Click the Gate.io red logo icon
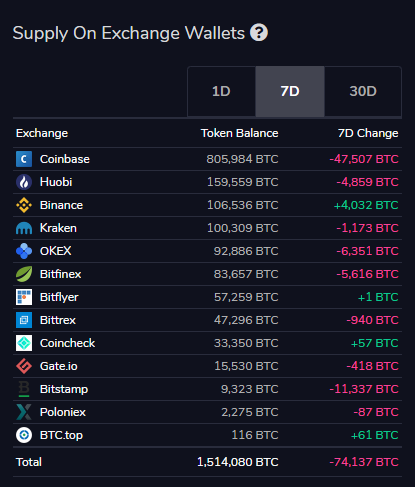 tap(24, 366)
